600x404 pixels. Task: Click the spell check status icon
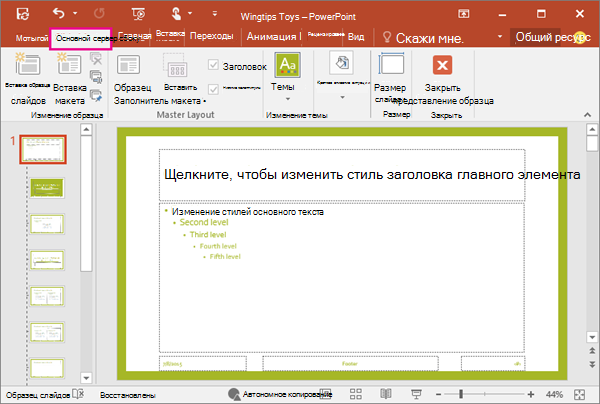coord(78,394)
